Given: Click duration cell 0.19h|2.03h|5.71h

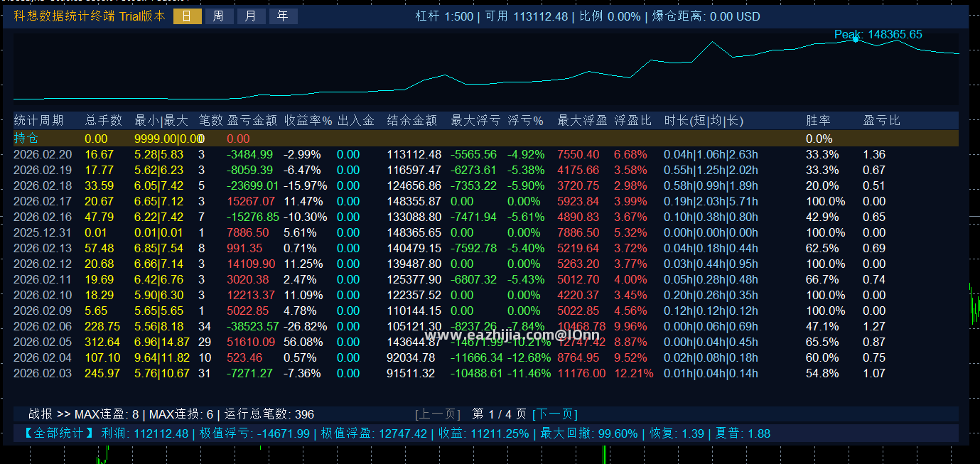Looking at the screenshot, I should [711, 201].
